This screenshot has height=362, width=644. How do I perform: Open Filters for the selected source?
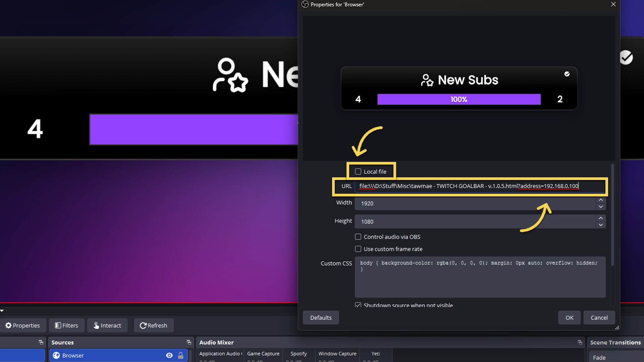pos(66,325)
